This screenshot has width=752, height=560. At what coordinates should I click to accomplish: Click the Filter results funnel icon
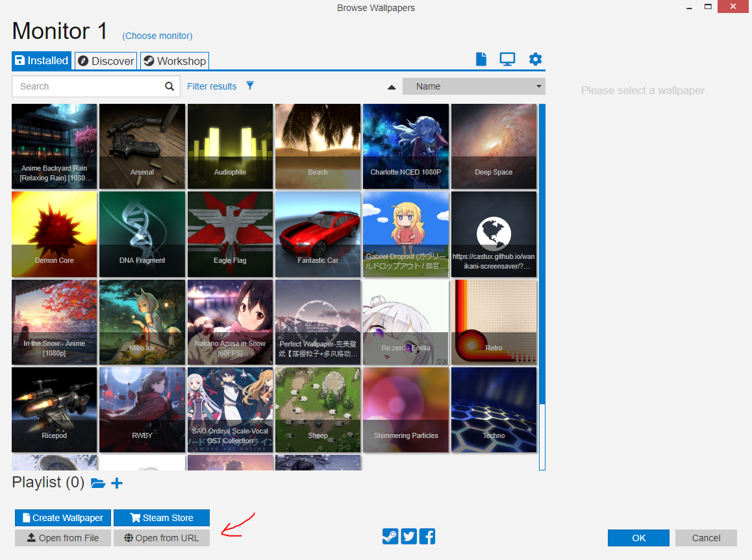pyautogui.click(x=250, y=85)
